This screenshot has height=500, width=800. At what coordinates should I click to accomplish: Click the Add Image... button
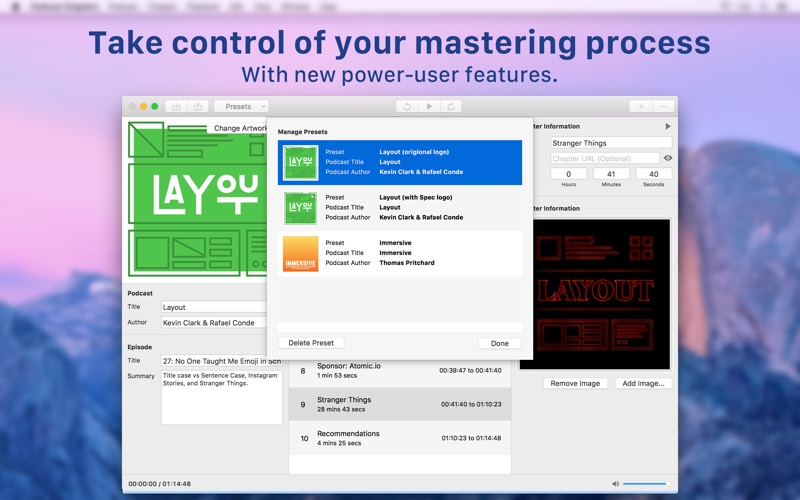point(643,383)
